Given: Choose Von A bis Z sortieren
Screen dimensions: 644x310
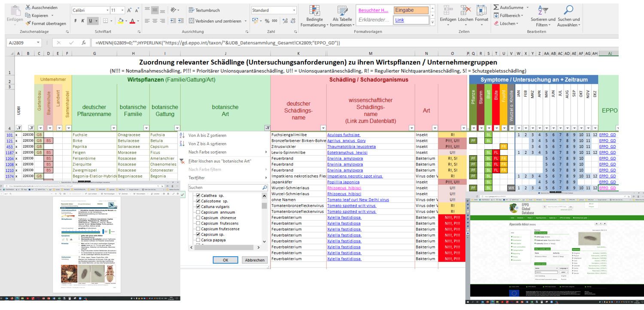Looking at the screenshot, I should (x=207, y=135).
